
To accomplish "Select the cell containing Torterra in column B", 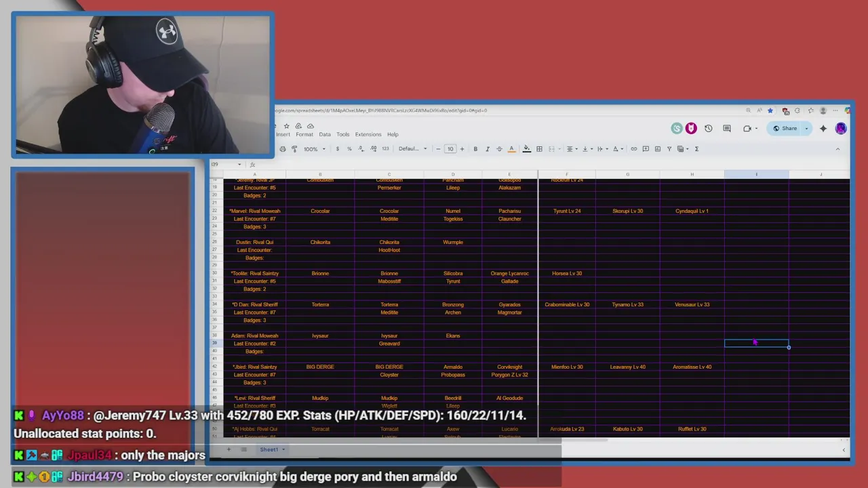I will coord(320,304).
